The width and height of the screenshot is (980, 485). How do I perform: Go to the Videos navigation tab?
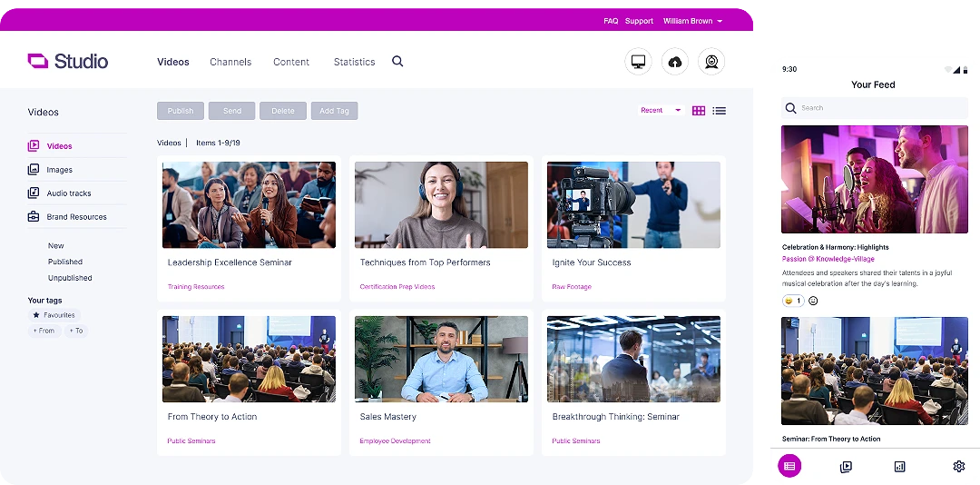173,62
